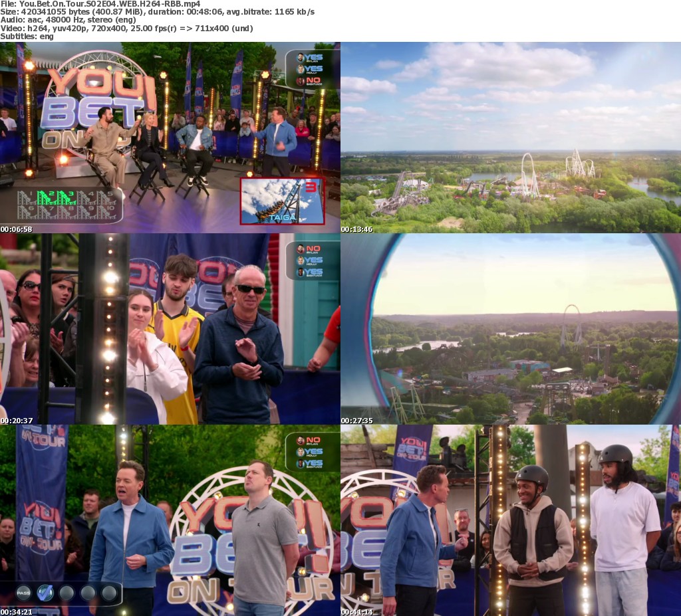Image resolution: width=681 pixels, height=616 pixels.
Task: Open the helmeted contestants thumbnail at 00:41:14
Action: click(x=511, y=518)
